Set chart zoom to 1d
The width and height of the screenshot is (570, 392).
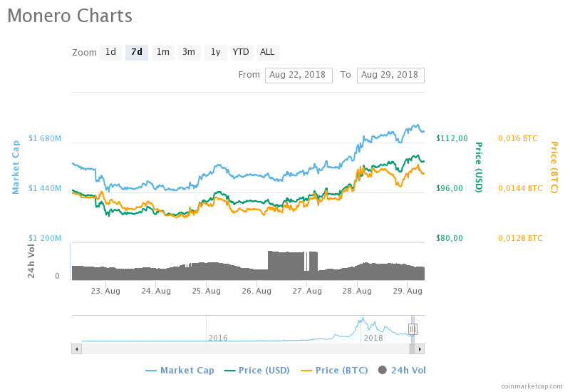(110, 52)
